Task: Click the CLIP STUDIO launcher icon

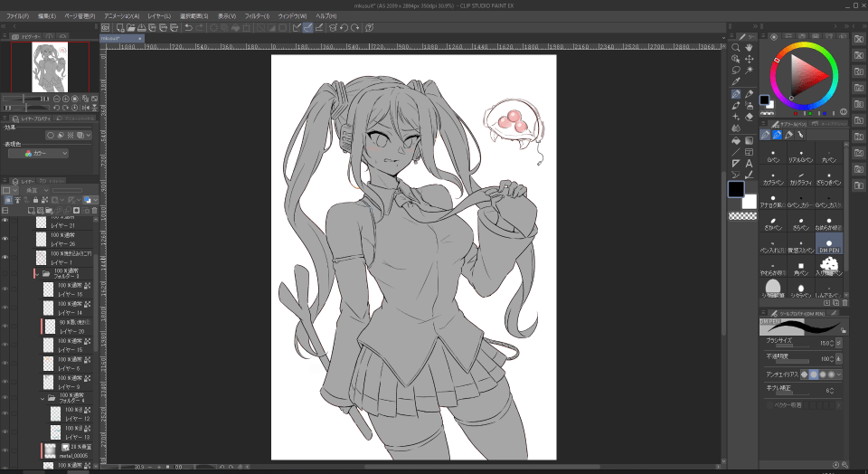Action: click(x=105, y=28)
